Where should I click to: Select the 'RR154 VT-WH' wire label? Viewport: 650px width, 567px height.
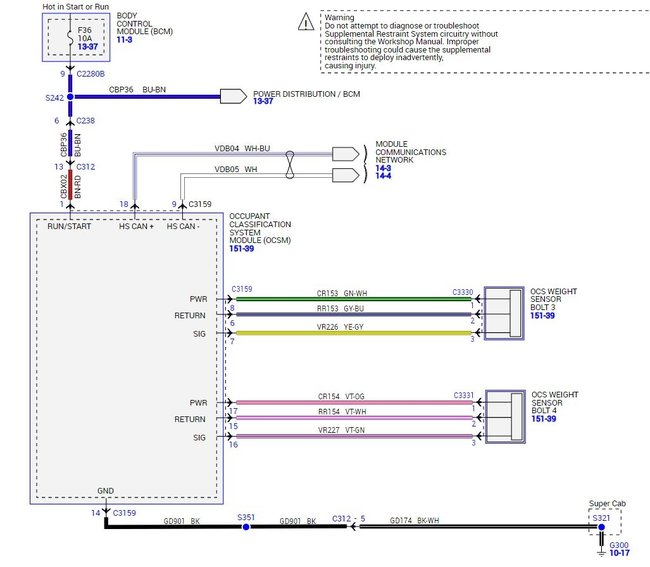click(342, 412)
